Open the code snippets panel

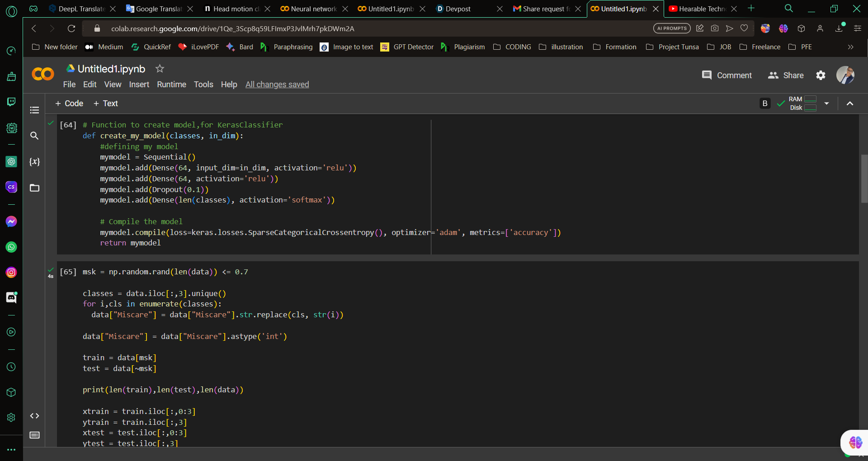pos(34,416)
